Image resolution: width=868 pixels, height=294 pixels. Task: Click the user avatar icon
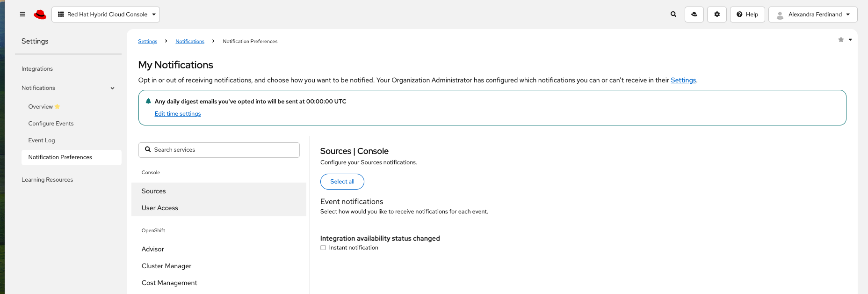pyautogui.click(x=780, y=15)
